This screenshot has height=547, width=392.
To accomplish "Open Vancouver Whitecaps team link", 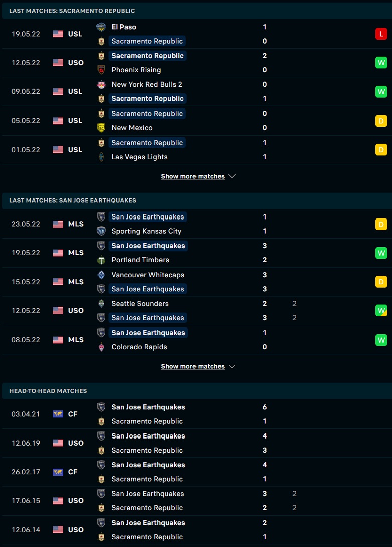I will point(148,275).
